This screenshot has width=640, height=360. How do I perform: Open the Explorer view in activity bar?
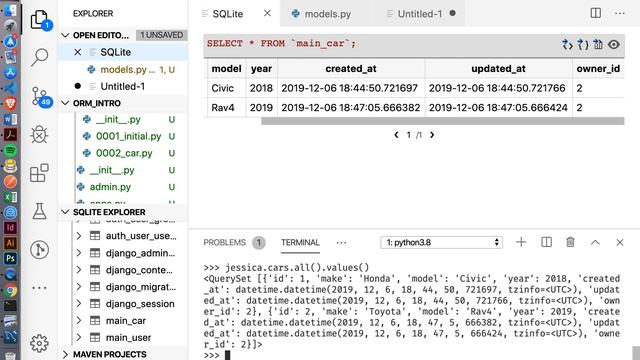pos(40,20)
